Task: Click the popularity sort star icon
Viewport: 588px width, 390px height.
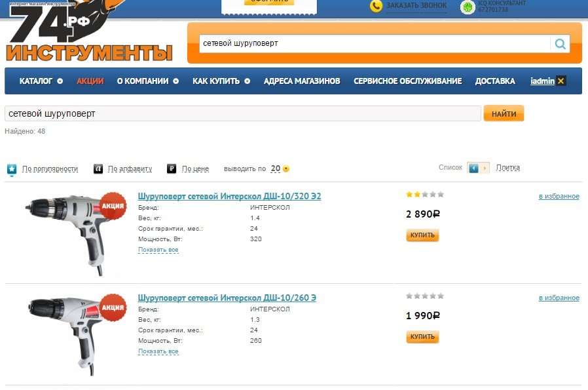Action: (x=12, y=169)
